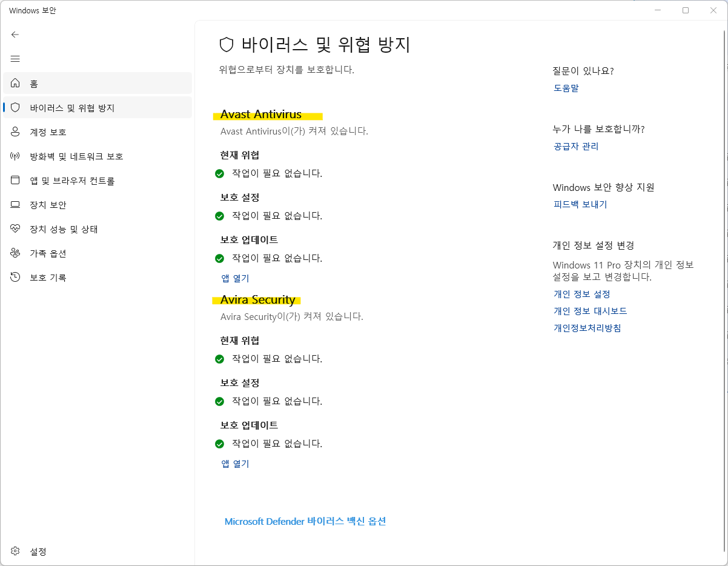Open 보호 기록 page
The image size is (728, 566).
point(98,278)
